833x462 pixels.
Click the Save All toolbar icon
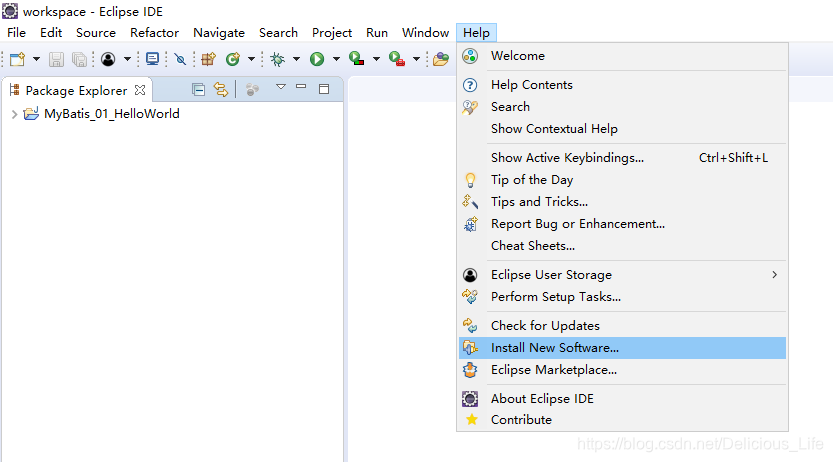point(79,59)
